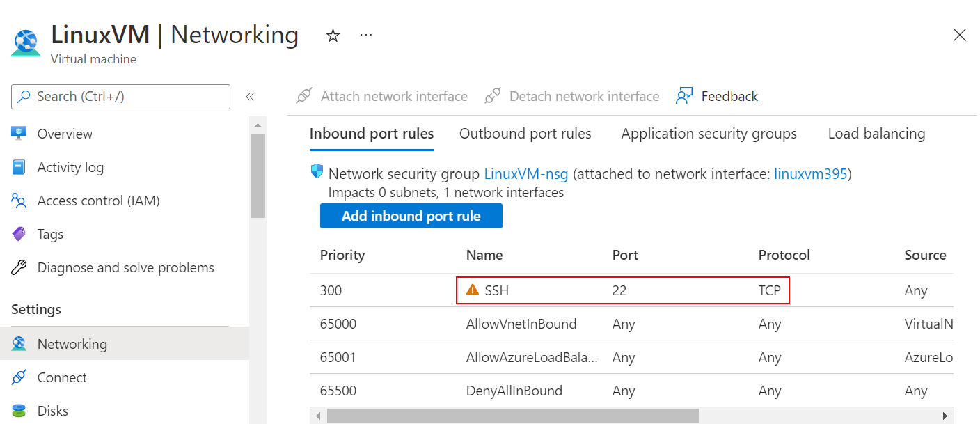The image size is (980, 424).
Task: Open Access control (IAM) via its icon
Action: (x=19, y=200)
